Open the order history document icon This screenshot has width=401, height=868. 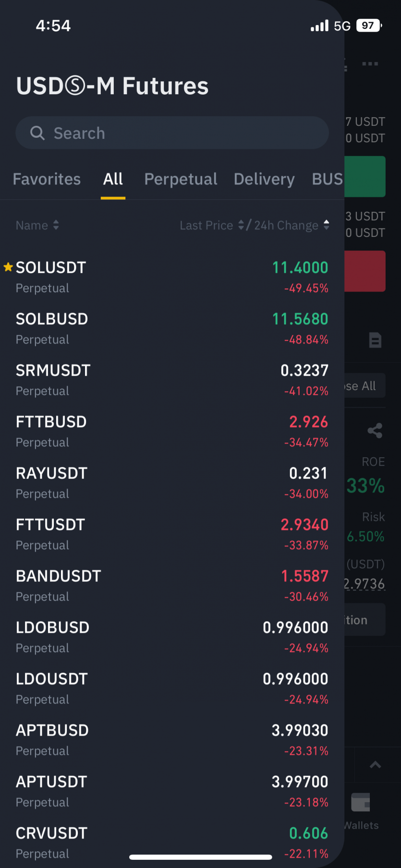375,340
